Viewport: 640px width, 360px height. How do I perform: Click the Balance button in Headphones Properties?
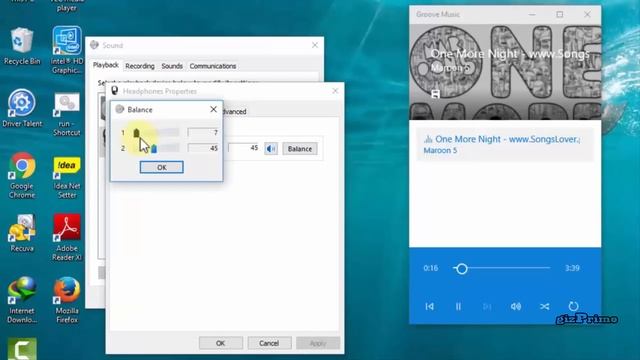[300, 149]
